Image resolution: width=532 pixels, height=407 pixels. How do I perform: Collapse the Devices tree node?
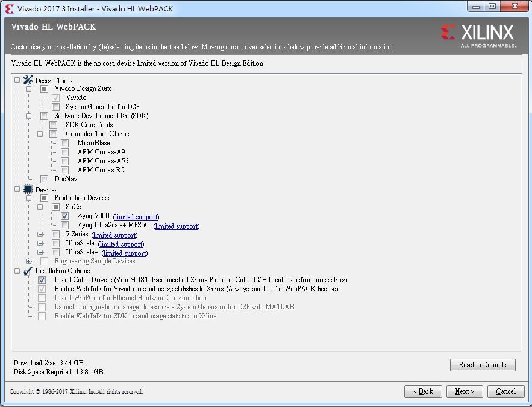[17, 189]
